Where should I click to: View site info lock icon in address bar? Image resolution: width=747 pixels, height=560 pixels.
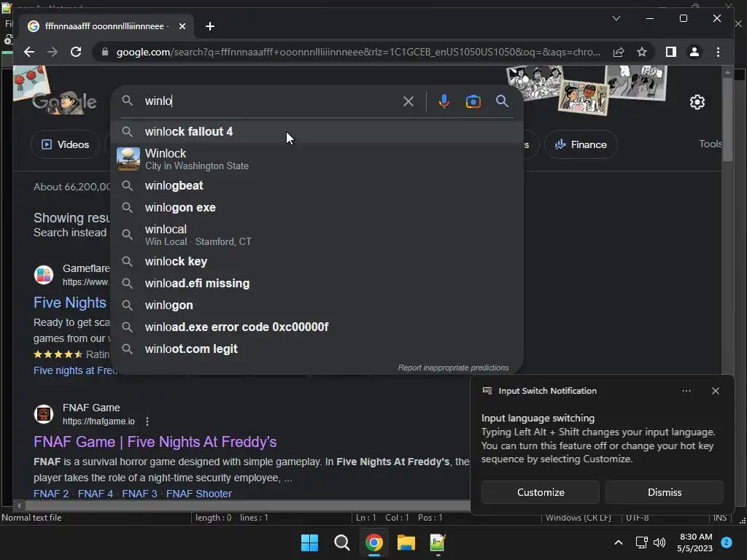click(x=105, y=52)
